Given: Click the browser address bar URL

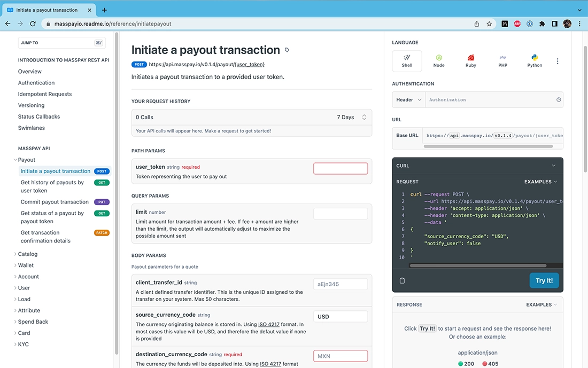Looking at the screenshot, I should (x=112, y=24).
